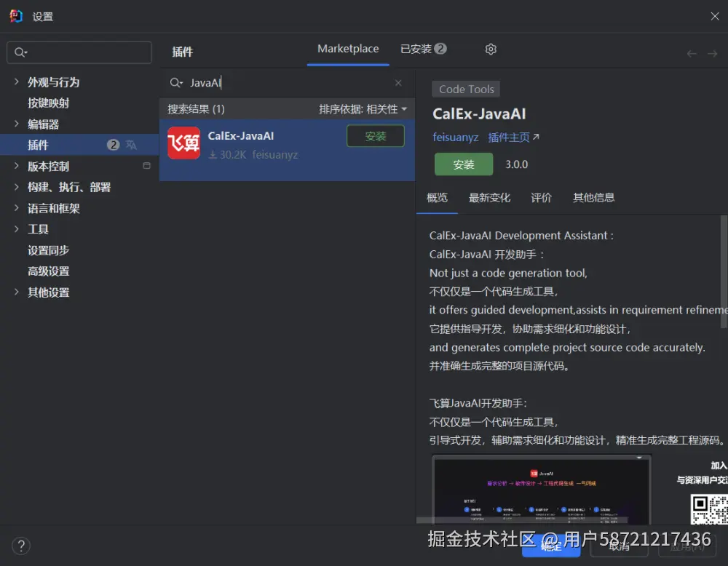Expand the 语言和框架 tree node
The width and height of the screenshot is (728, 566).
click(16, 207)
